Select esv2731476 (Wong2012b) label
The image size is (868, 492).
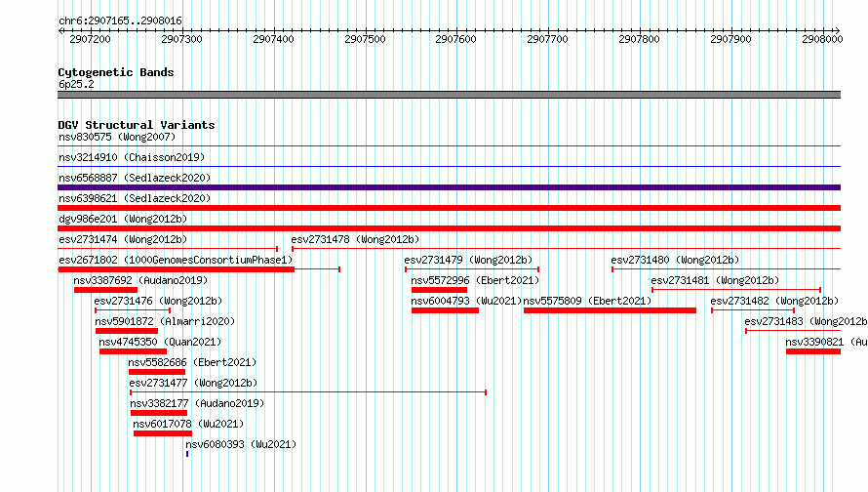point(158,301)
